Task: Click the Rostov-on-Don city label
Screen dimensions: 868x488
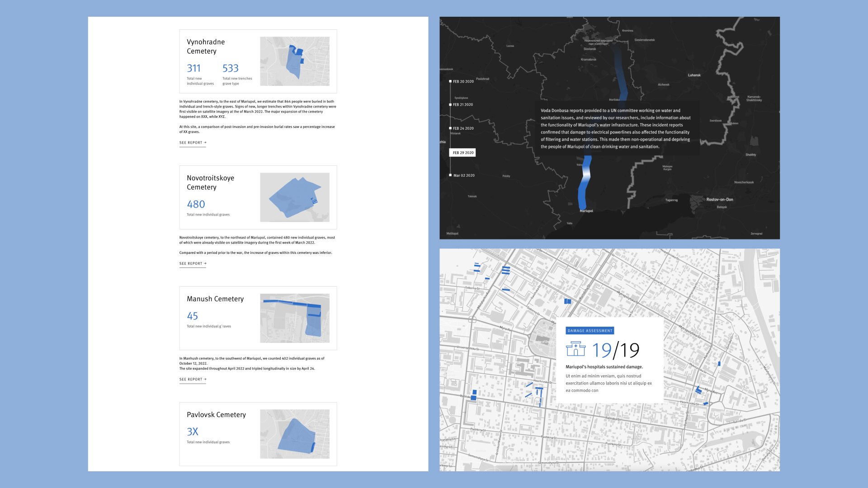Action: (720, 199)
